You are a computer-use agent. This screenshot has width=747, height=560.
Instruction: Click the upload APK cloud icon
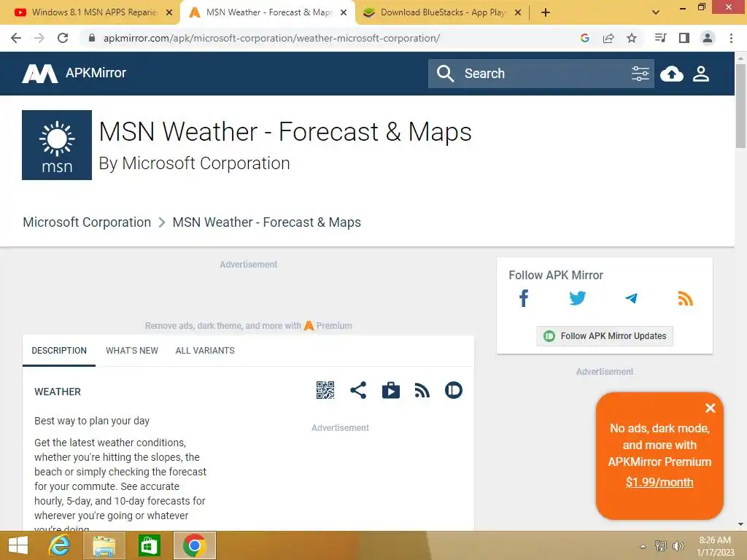pyautogui.click(x=672, y=74)
